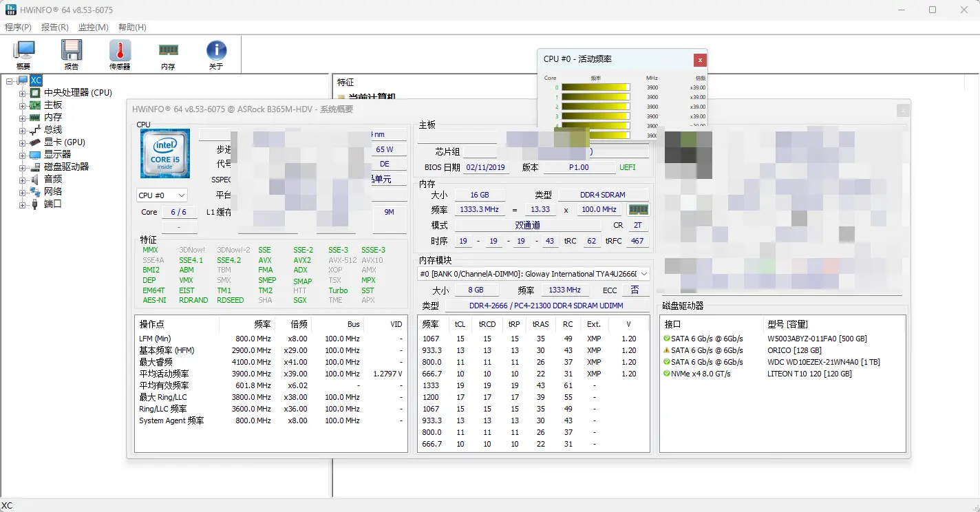Select the 显卡 (GPU) card icon
980x512 pixels.
35,142
